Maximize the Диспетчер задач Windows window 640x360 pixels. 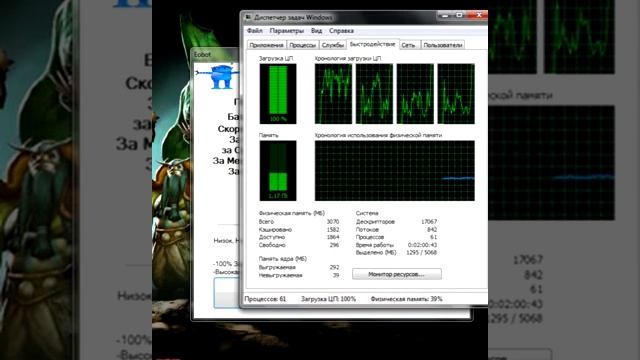click(459, 15)
